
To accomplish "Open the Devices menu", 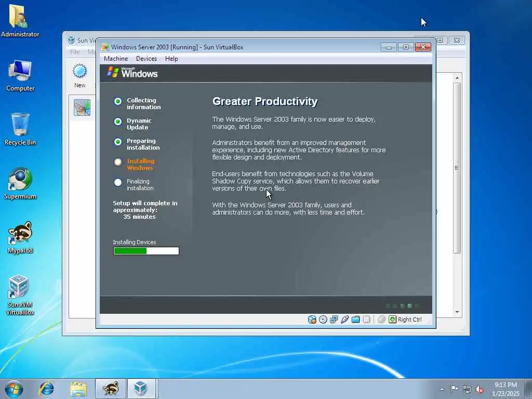I will (x=147, y=59).
